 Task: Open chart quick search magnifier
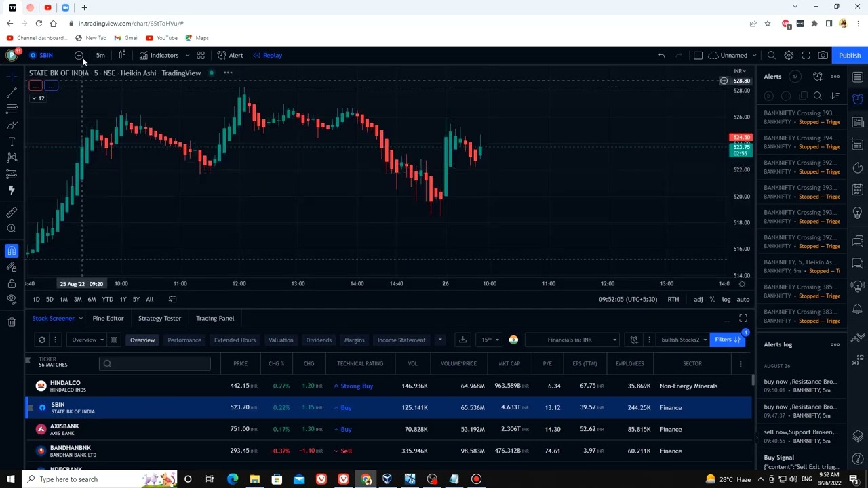[x=772, y=55]
